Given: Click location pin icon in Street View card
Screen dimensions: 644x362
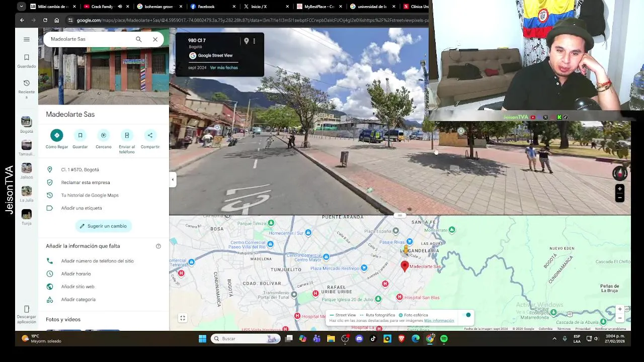Looking at the screenshot, I should tap(247, 41).
